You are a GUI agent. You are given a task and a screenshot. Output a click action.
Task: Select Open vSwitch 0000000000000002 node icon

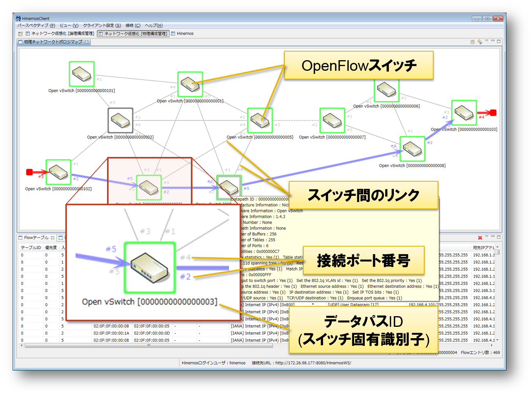click(x=120, y=120)
